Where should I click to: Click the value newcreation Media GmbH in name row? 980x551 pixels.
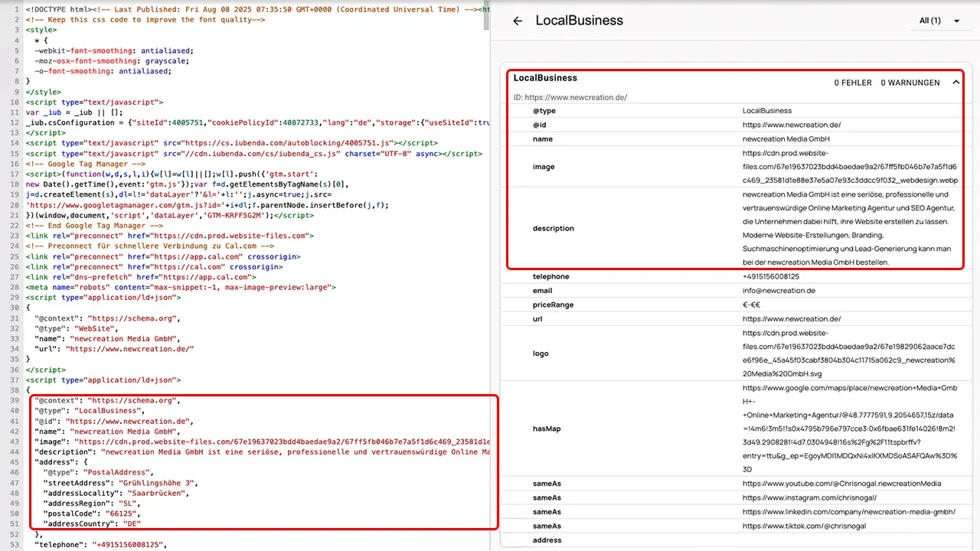coord(786,139)
